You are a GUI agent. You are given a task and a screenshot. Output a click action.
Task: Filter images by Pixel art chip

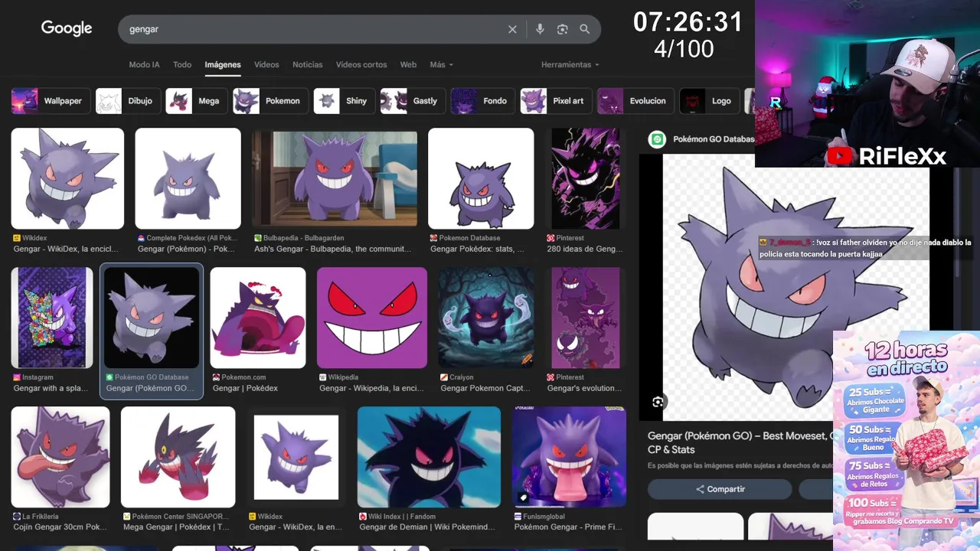click(556, 101)
